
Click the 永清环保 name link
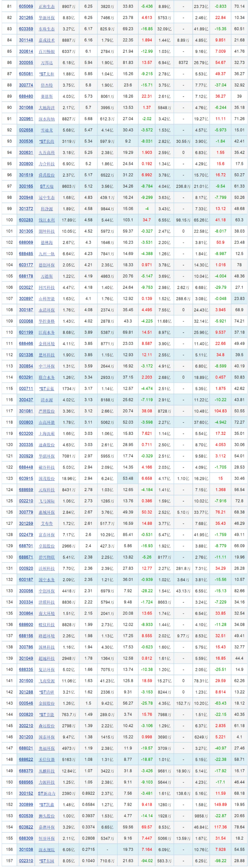(x=47, y=310)
